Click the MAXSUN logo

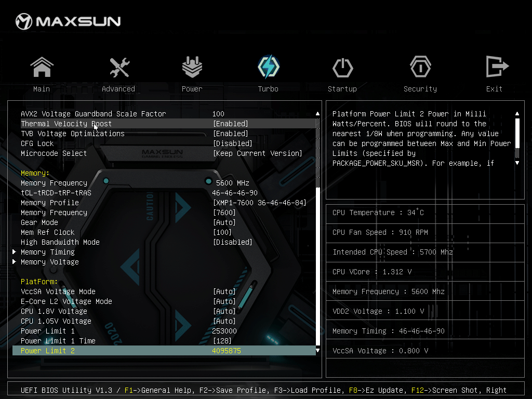coord(68,21)
